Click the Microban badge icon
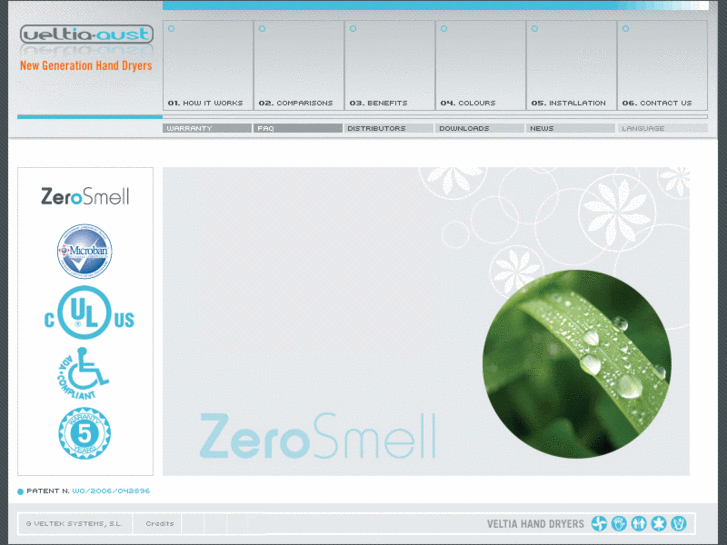Viewport: 727px width, 545px height. click(84, 251)
